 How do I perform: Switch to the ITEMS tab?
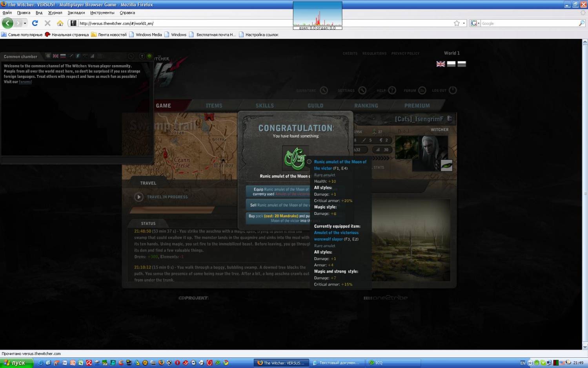pos(214,106)
